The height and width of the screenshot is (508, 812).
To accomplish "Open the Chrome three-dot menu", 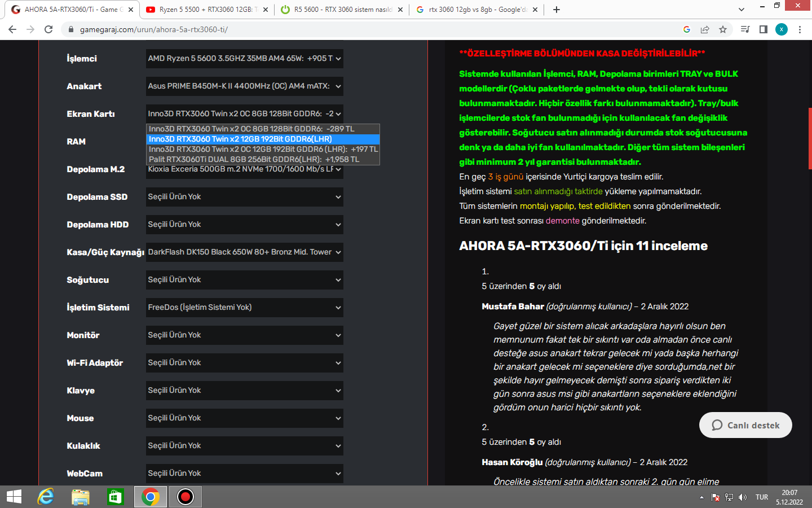I will coord(800,29).
